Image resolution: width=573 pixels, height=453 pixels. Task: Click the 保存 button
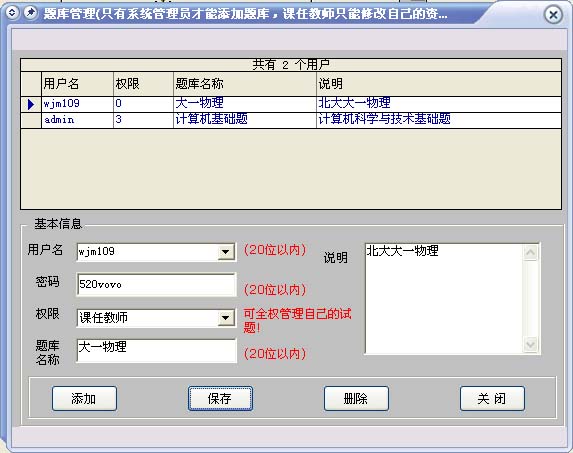[x=220, y=399]
